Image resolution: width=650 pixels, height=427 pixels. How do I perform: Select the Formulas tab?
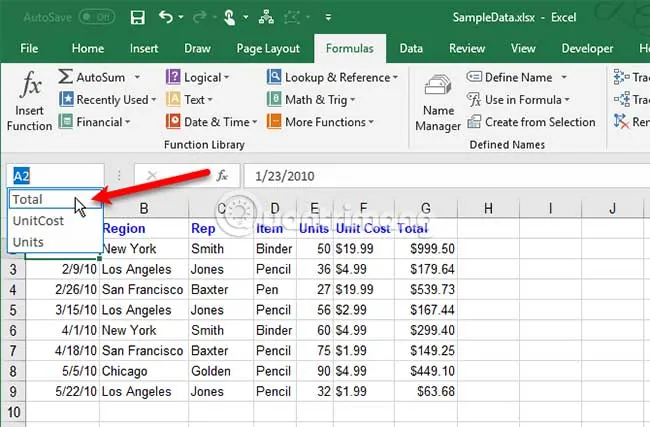tap(350, 49)
